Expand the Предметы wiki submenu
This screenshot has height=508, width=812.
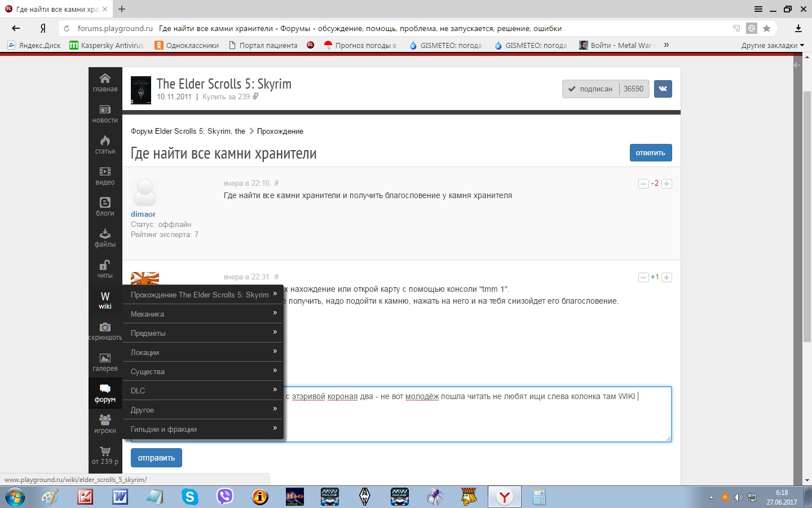[203, 333]
